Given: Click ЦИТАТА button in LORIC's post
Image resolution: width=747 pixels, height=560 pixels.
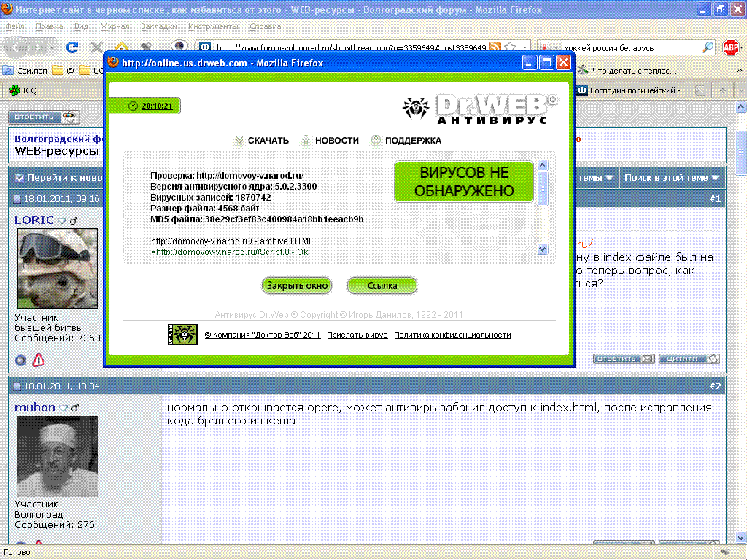Looking at the screenshot, I should [x=689, y=359].
